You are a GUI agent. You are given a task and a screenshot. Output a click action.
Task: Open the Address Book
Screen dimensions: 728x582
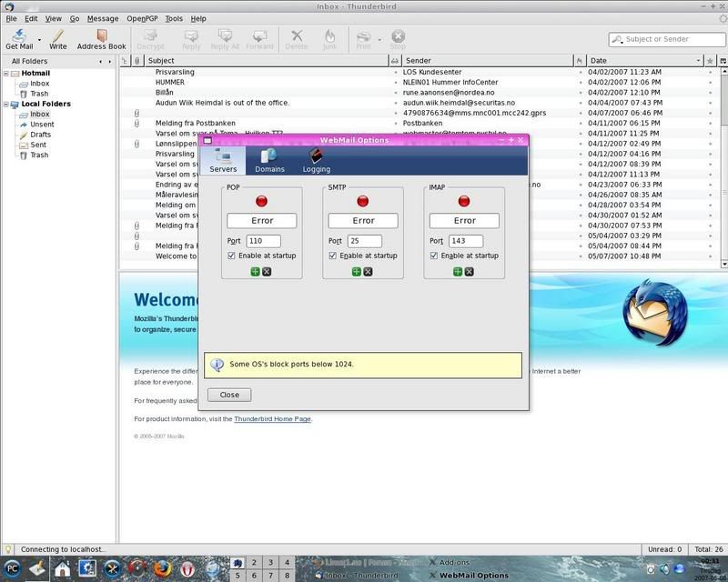pyautogui.click(x=101, y=39)
